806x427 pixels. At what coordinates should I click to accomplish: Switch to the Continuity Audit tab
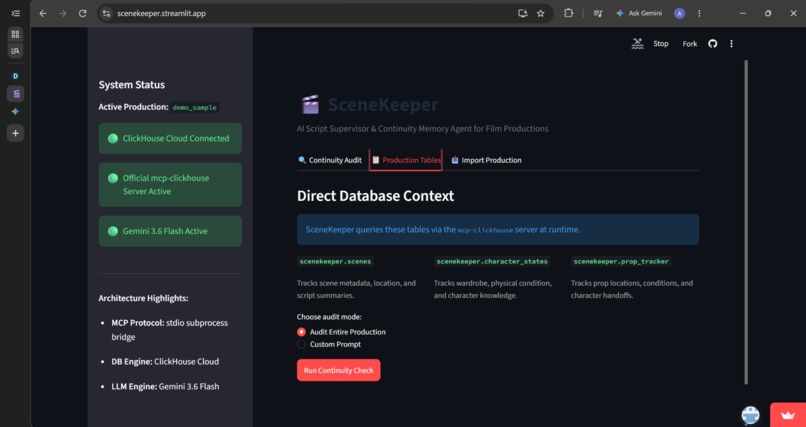pos(330,160)
